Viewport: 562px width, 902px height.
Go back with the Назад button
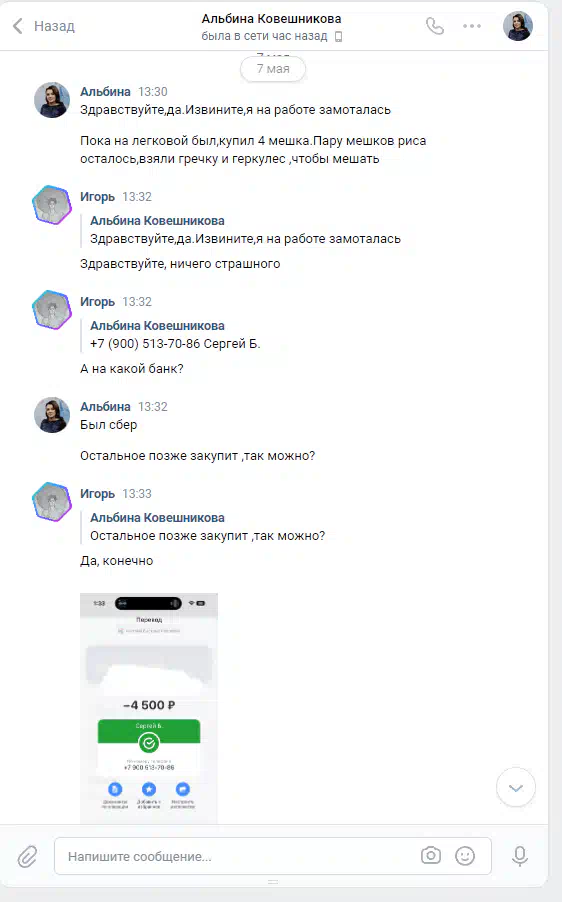44,26
